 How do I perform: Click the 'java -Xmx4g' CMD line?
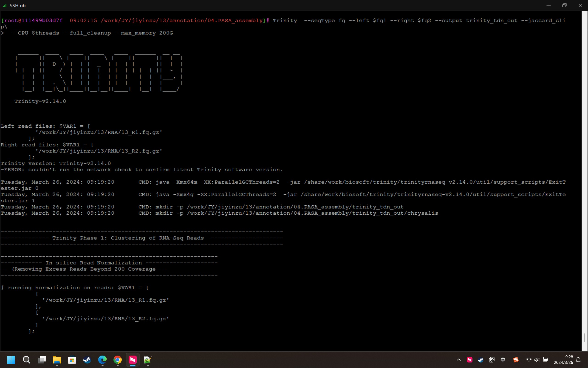283,198
